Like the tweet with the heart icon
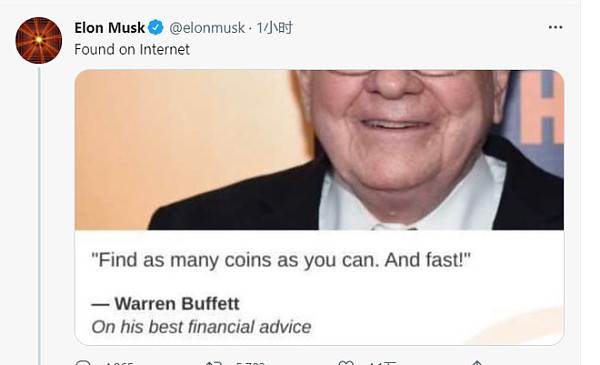Screen dimensions: 600x365 tap(346, 363)
